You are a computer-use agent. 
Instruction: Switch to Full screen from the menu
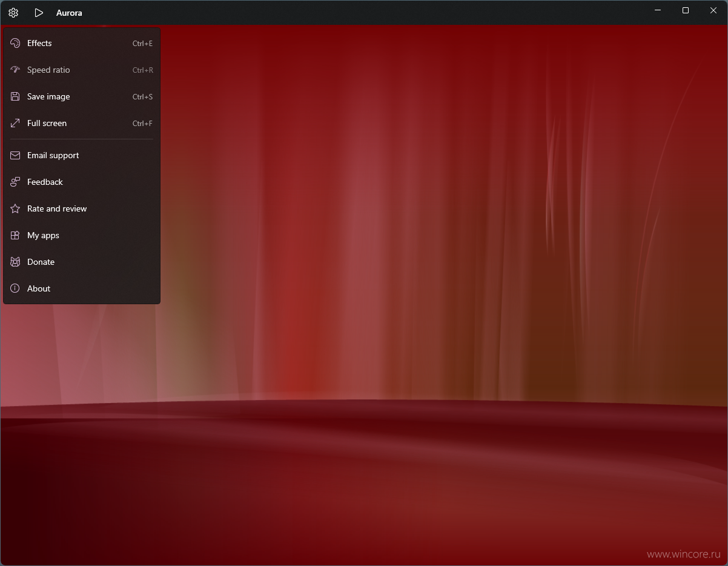[82, 123]
